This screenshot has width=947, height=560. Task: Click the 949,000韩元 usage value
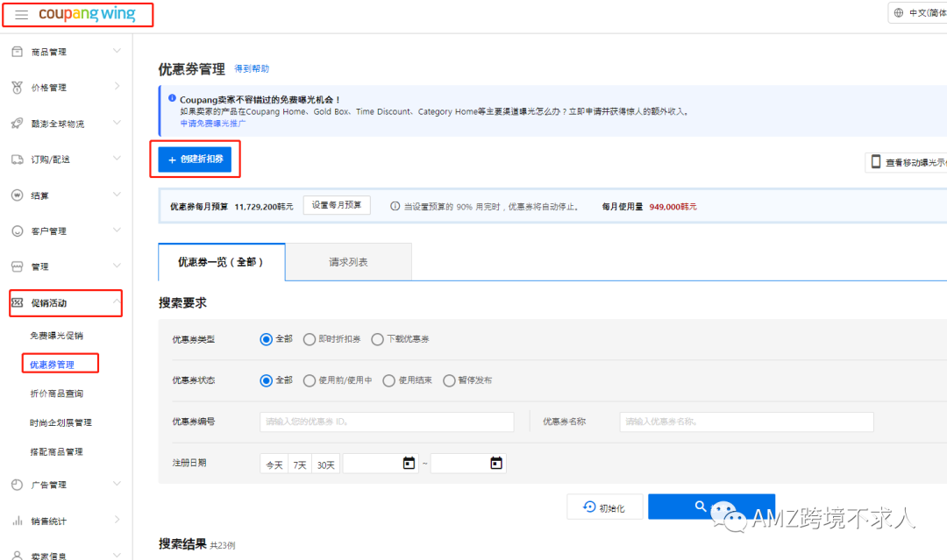[673, 206]
